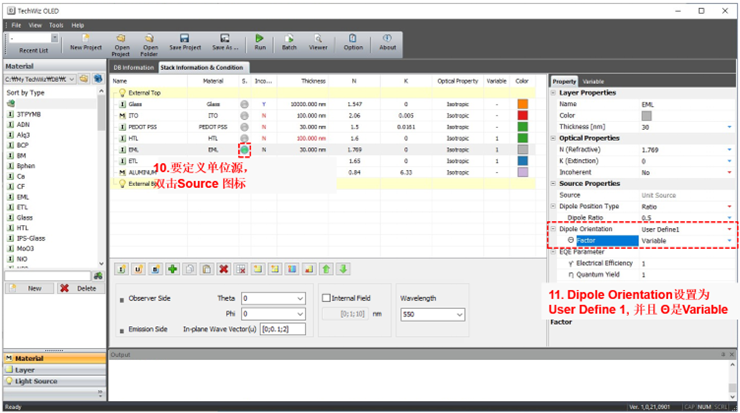Launch the Viewer tool

coord(318,39)
